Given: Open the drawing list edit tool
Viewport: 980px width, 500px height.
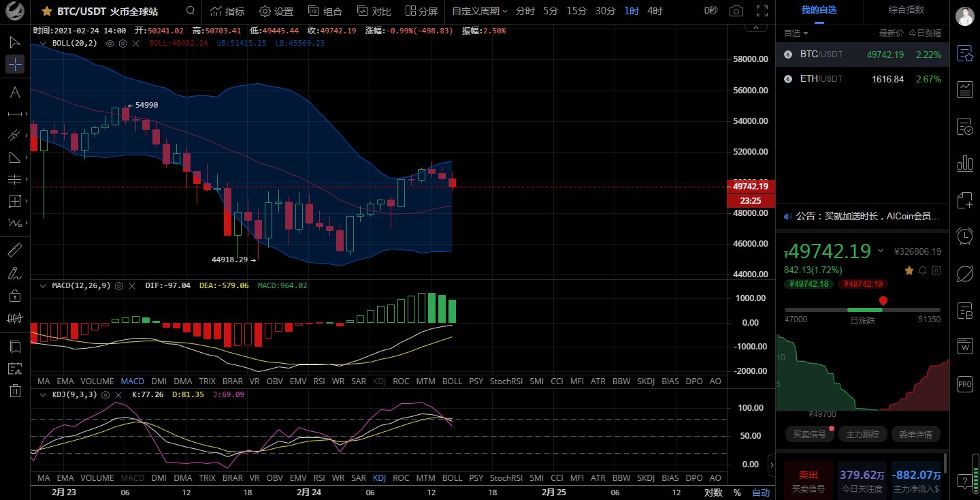Looking at the screenshot, I should coord(15,369).
